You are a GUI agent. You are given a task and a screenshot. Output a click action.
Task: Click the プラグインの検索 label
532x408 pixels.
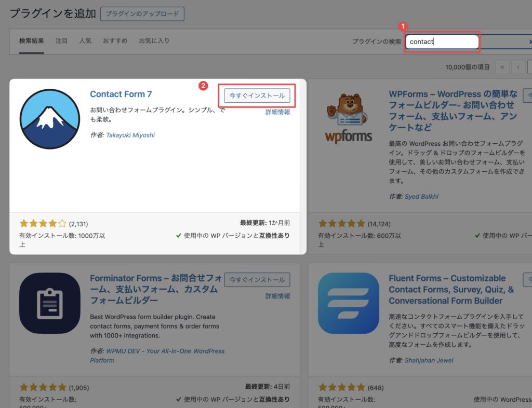tap(376, 42)
